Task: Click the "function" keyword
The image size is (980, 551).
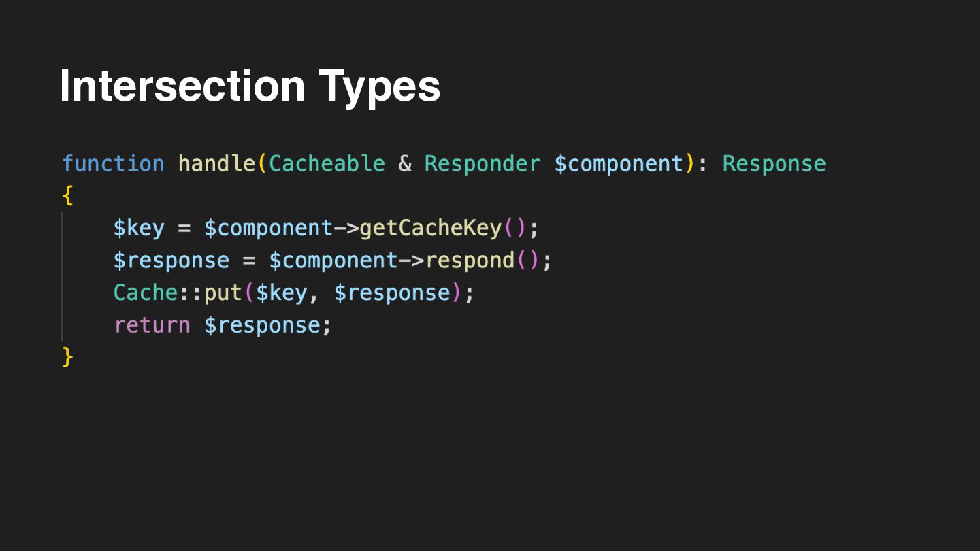Action: coord(113,164)
